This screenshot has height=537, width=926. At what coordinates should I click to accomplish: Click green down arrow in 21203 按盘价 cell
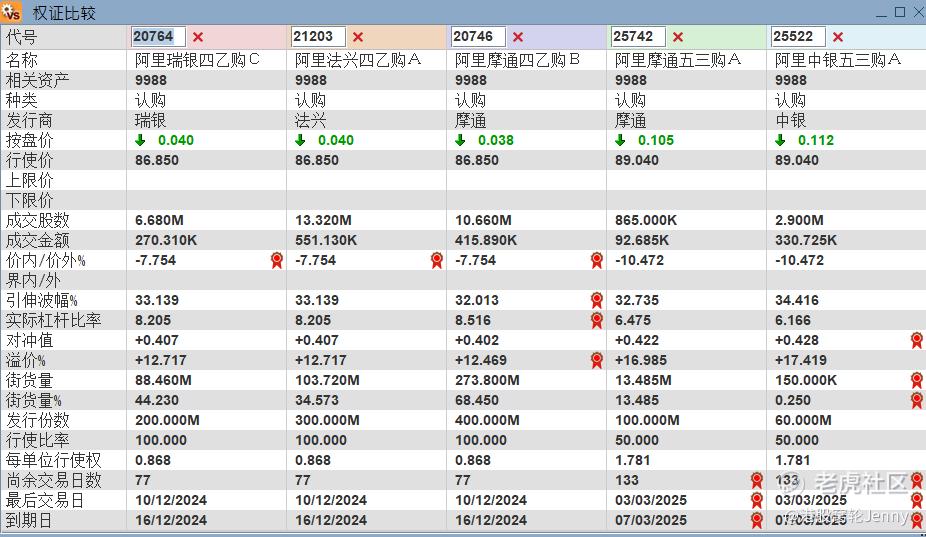pyautogui.click(x=300, y=140)
